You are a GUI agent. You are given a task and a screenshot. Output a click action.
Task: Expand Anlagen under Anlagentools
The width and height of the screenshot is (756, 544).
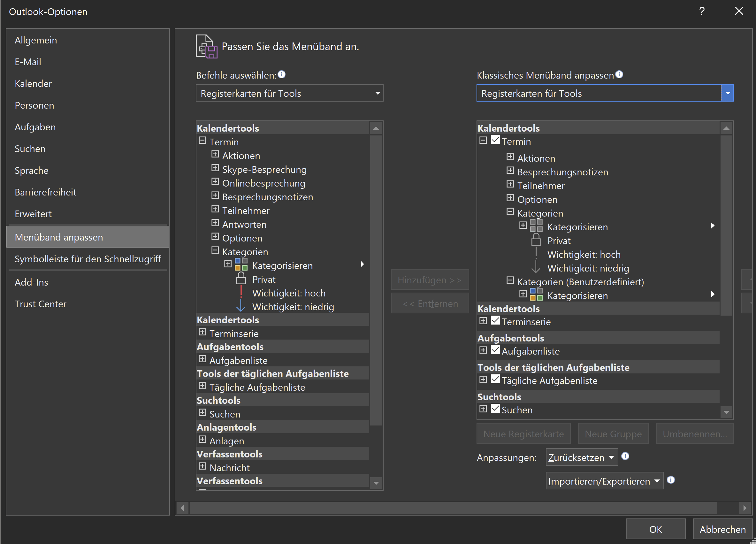pyautogui.click(x=202, y=439)
